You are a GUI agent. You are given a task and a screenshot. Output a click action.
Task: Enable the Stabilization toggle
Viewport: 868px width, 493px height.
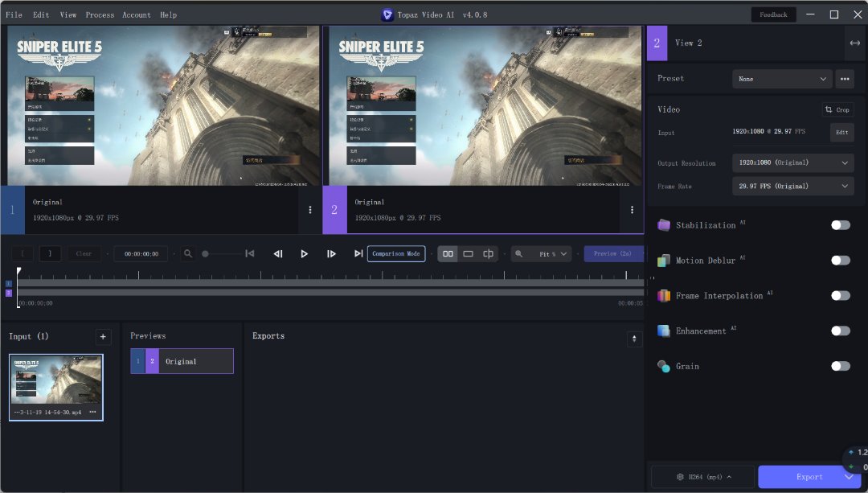840,225
